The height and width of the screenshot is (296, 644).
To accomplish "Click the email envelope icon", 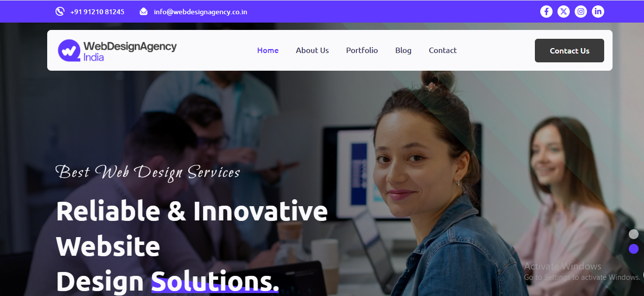I will [144, 11].
